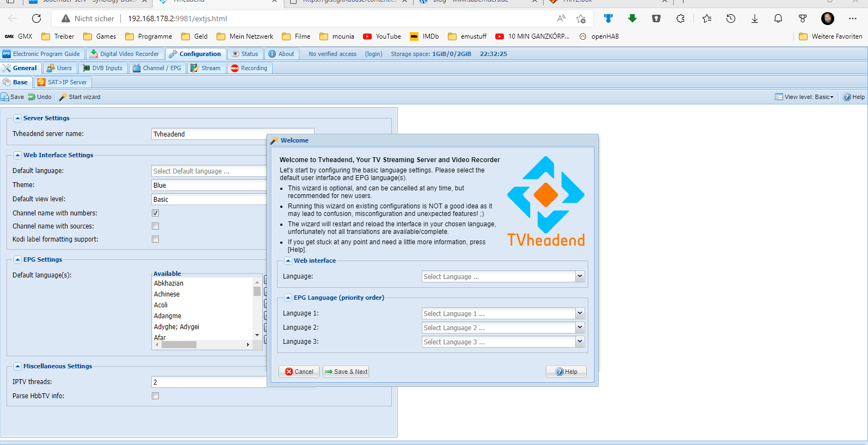Open the Recording configuration tab
This screenshot has height=445, width=868.
249,68
